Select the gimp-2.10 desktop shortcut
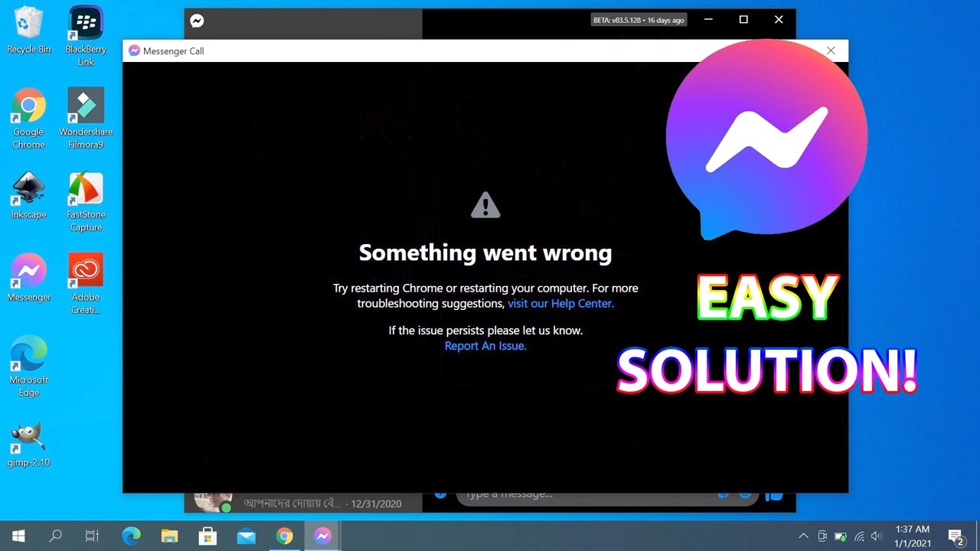 [x=29, y=444]
